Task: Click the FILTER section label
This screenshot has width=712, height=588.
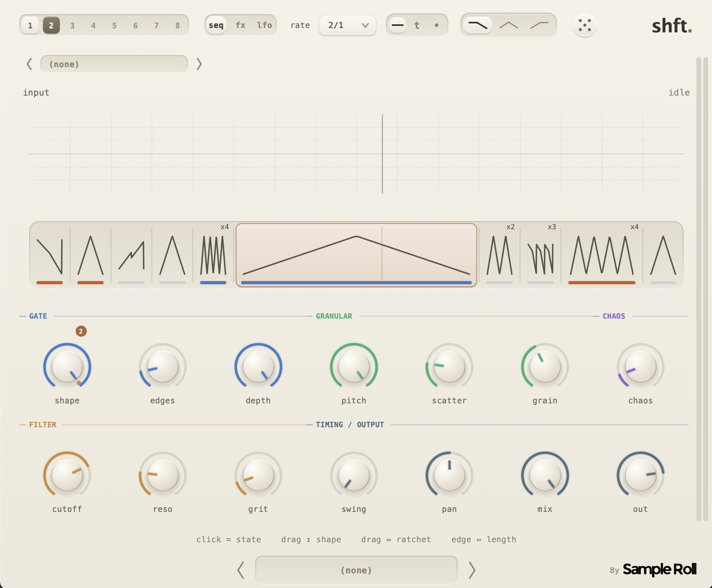Action: point(43,425)
